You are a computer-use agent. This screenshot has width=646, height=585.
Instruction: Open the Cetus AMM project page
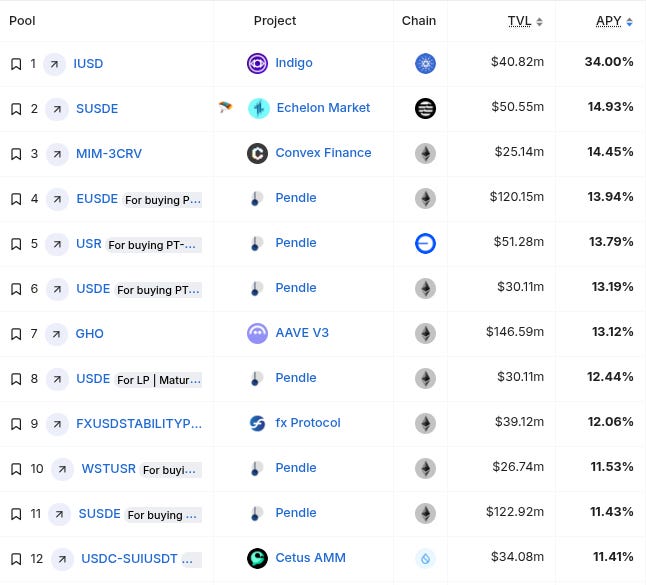coord(311,558)
